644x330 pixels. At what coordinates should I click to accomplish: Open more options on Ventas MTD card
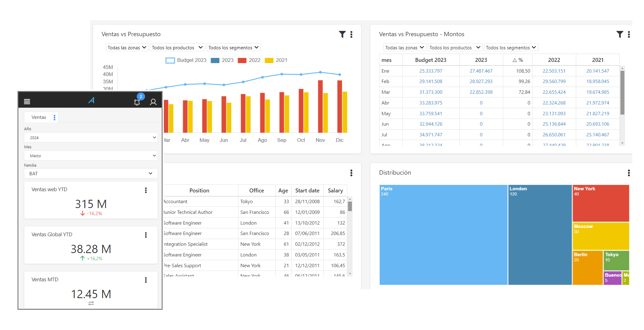point(146,280)
